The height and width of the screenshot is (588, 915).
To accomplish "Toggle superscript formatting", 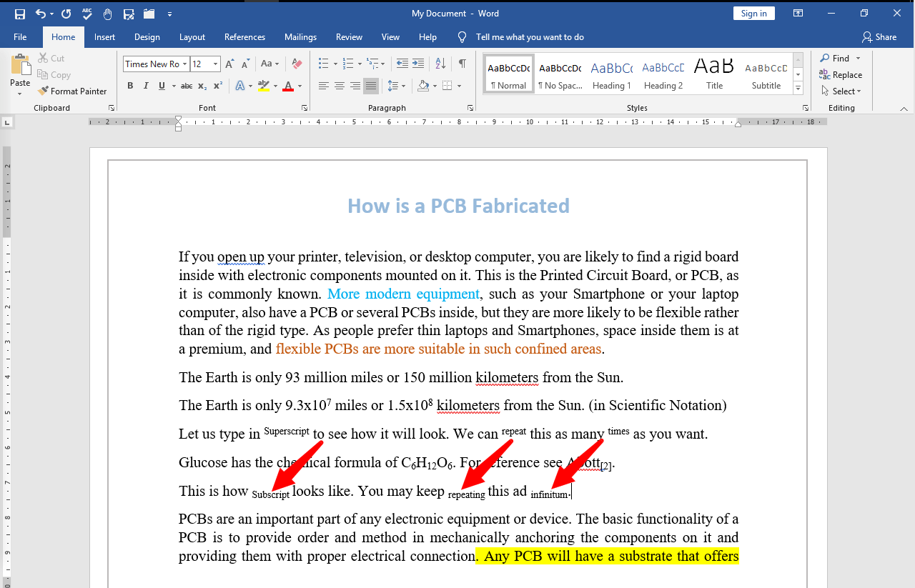I will click(x=218, y=86).
